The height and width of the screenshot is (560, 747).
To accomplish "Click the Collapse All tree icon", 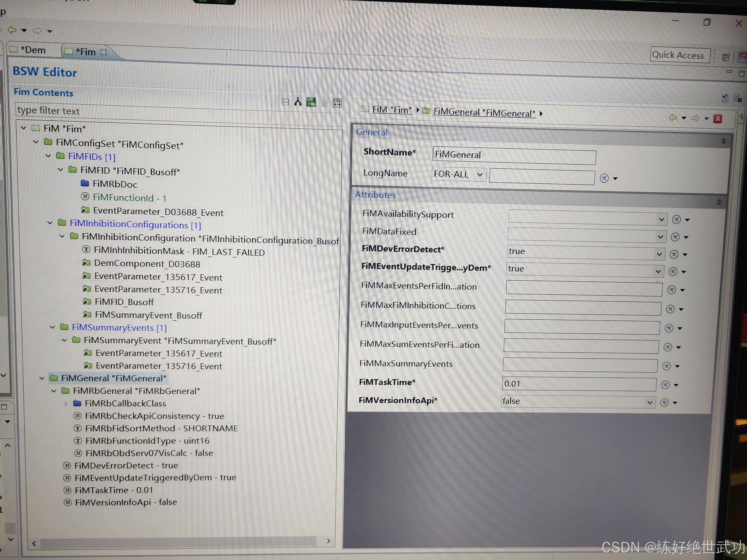I will click(285, 102).
